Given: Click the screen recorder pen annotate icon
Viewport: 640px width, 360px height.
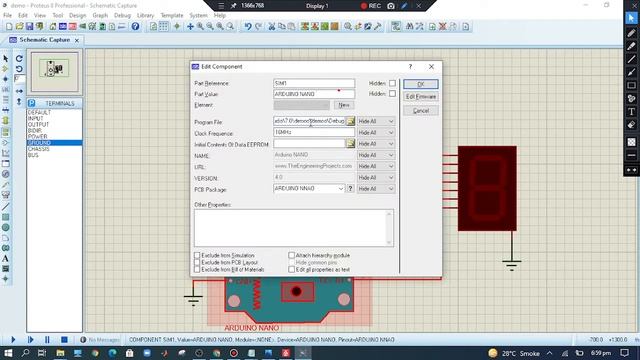Looking at the screenshot, I should pyautogui.click(x=404, y=6).
